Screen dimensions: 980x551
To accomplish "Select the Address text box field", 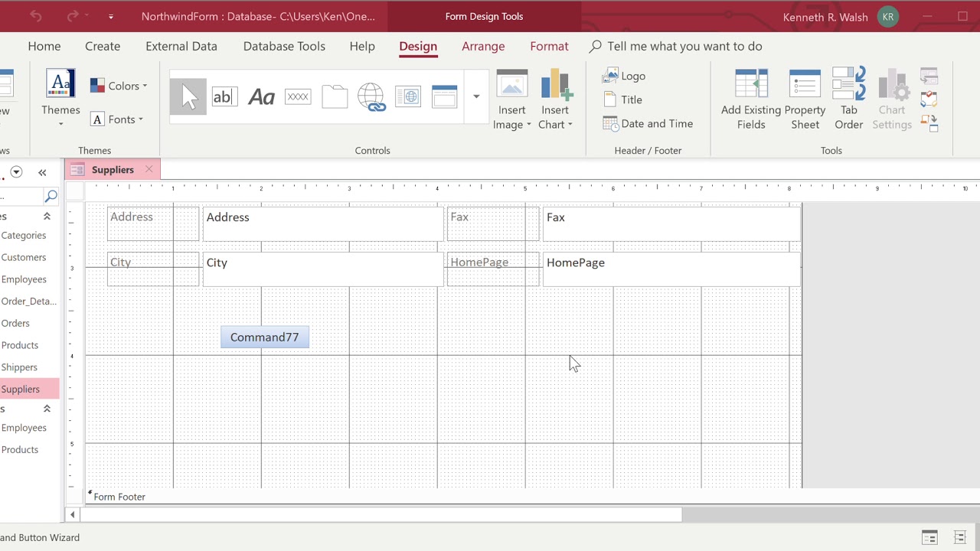I will [323, 224].
